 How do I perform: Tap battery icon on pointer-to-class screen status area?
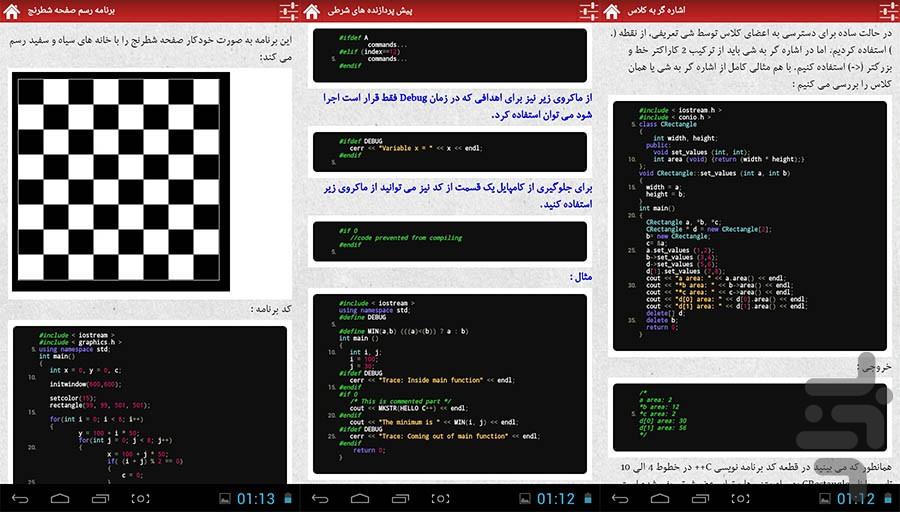(888, 498)
